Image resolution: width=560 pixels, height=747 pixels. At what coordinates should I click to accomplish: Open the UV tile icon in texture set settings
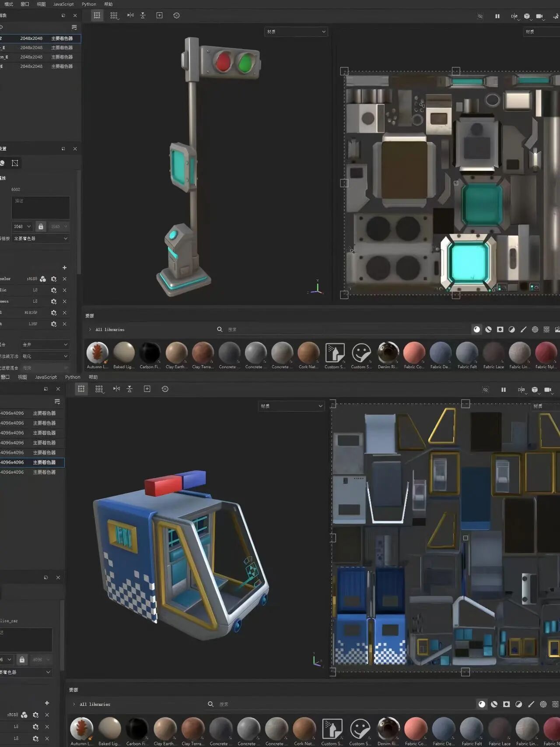[15, 163]
